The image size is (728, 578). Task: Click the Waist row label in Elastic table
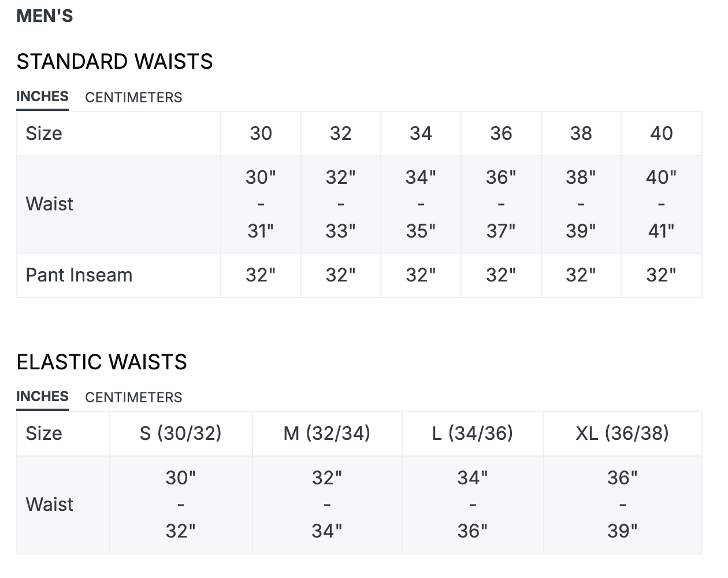point(50,505)
